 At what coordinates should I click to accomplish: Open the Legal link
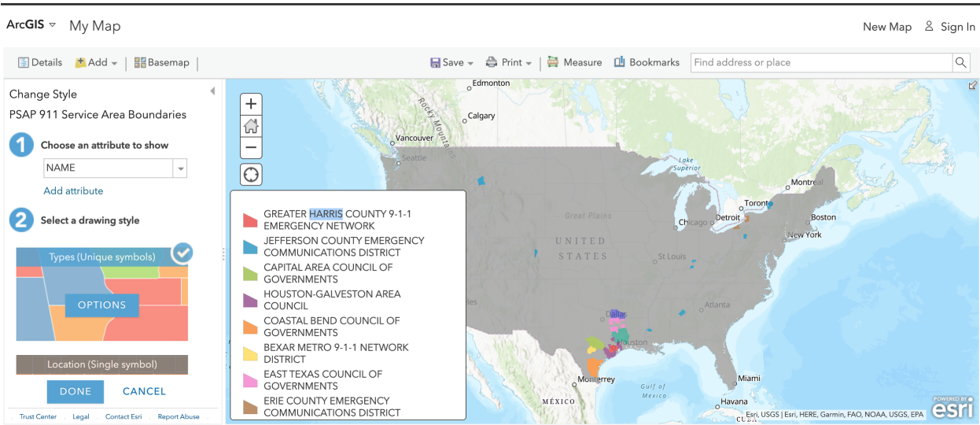pos(80,416)
